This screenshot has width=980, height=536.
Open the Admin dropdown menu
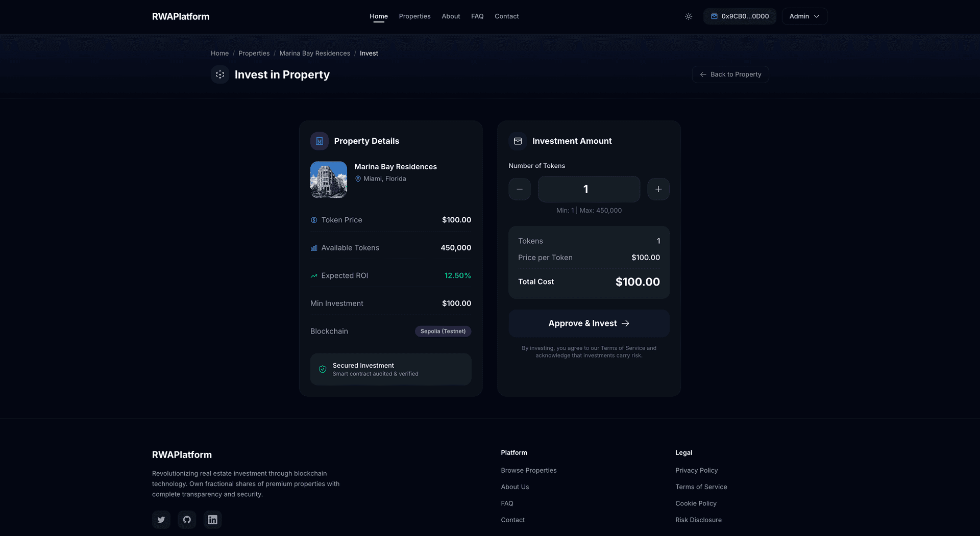[x=804, y=16]
